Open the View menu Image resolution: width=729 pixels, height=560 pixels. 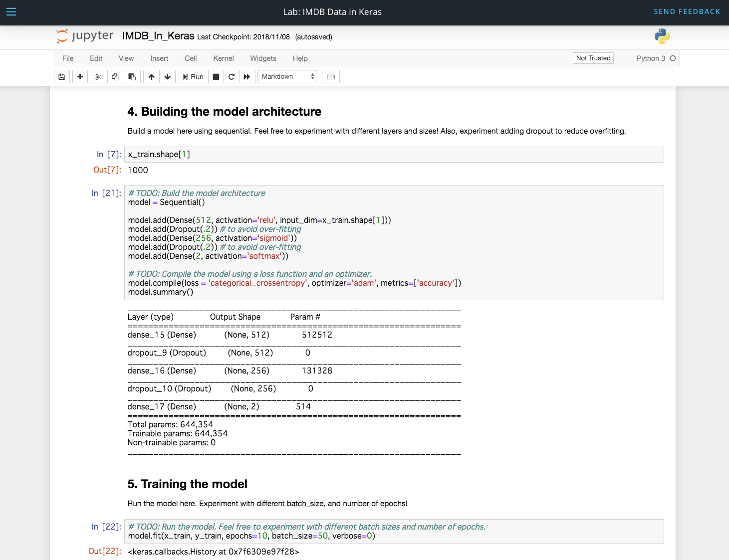pos(126,58)
